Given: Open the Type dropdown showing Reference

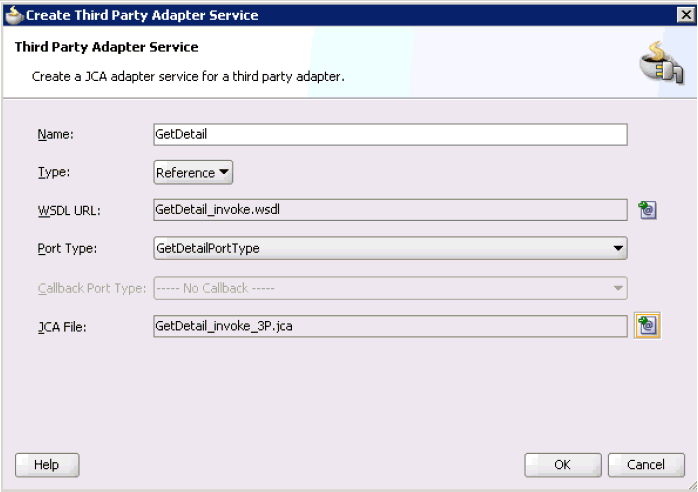Looking at the screenshot, I should [193, 172].
